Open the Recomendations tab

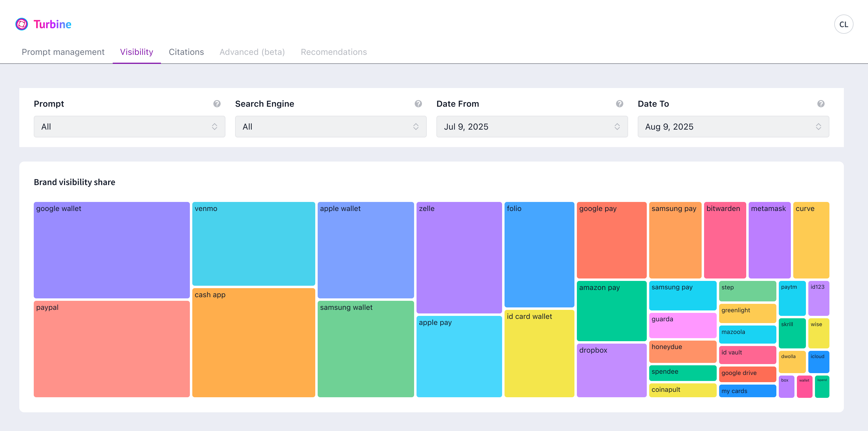click(334, 52)
